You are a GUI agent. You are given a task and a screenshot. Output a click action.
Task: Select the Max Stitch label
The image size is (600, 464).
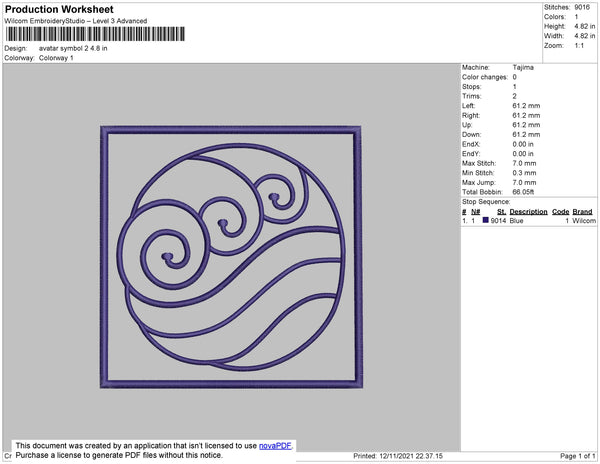[x=479, y=163]
